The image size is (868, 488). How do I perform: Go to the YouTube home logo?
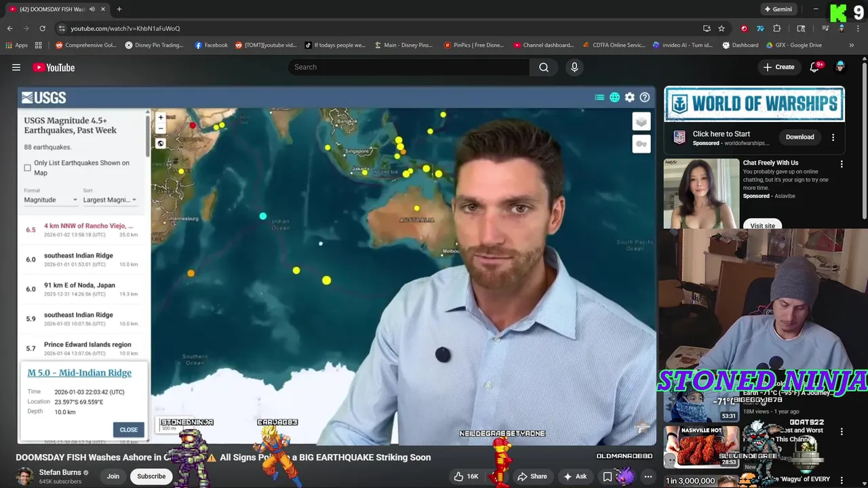click(54, 67)
